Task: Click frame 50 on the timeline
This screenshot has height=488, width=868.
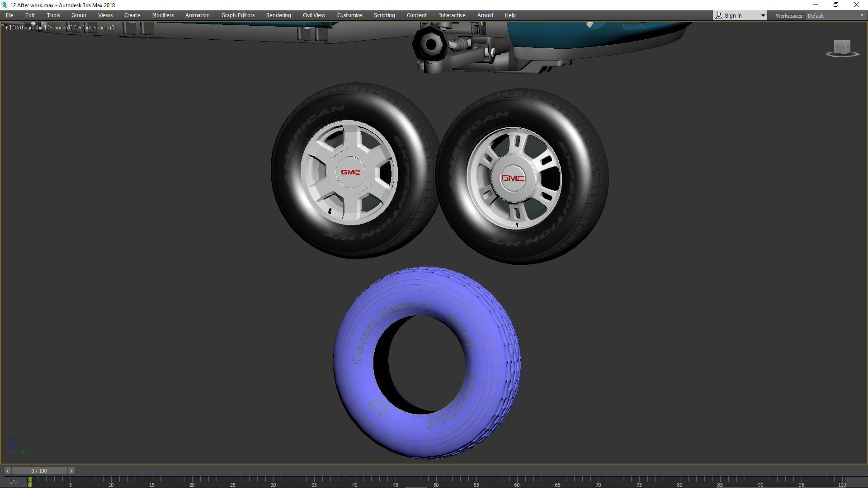Action: click(x=435, y=481)
